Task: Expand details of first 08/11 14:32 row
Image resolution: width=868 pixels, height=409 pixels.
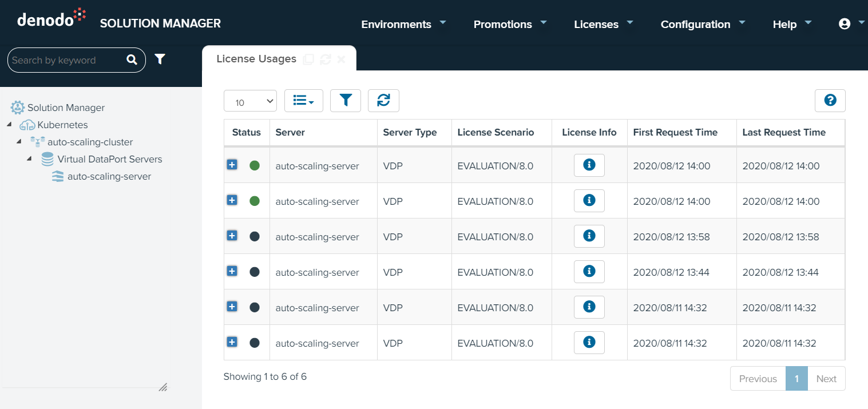Action: pos(232,307)
